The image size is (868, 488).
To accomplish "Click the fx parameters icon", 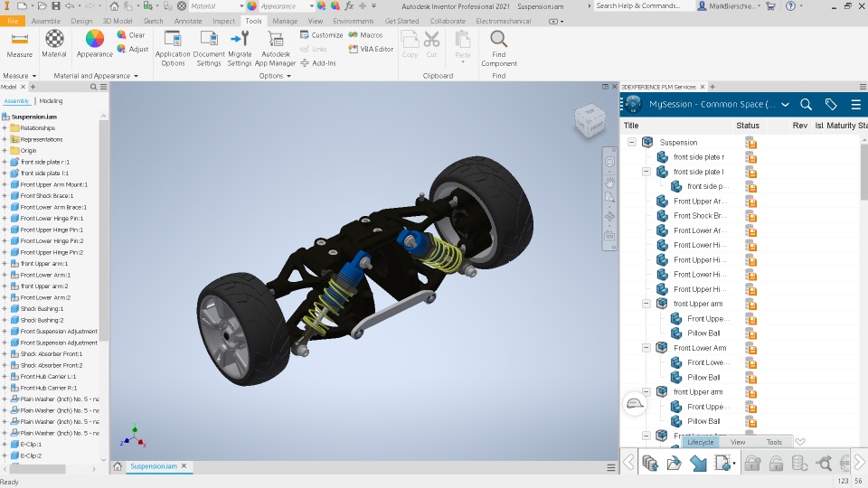I will 349,6.
